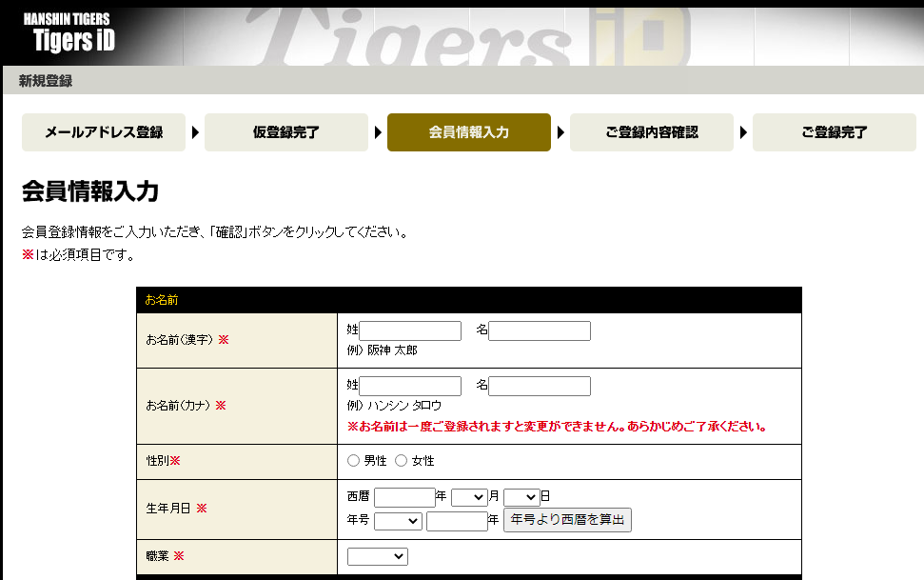Focus the kana 名 given name field

(x=540, y=387)
